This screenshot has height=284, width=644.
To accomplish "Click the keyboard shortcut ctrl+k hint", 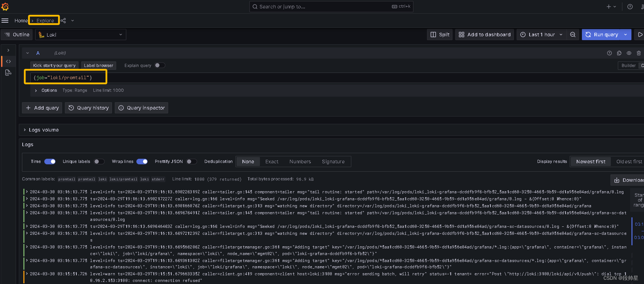I will [401, 7].
